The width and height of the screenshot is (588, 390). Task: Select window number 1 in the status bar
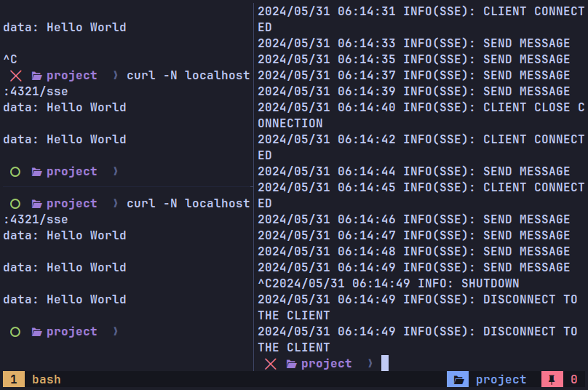13,380
